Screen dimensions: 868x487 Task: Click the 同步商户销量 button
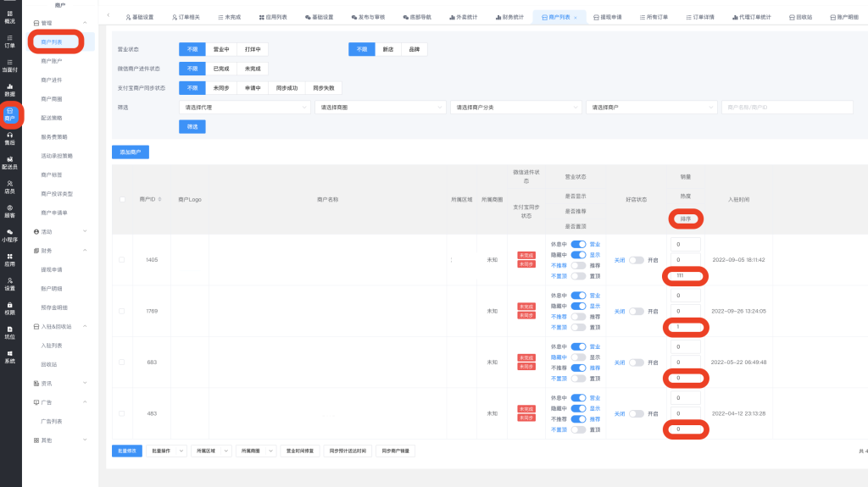[x=394, y=451]
